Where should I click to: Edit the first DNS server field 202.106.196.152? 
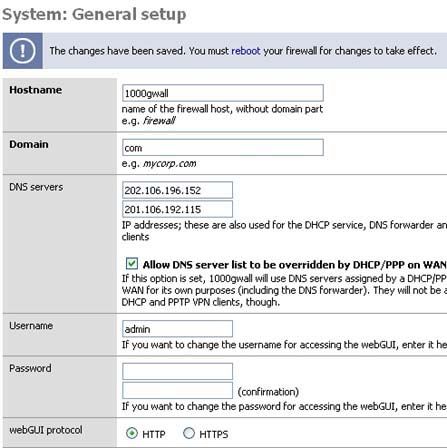[177, 190]
